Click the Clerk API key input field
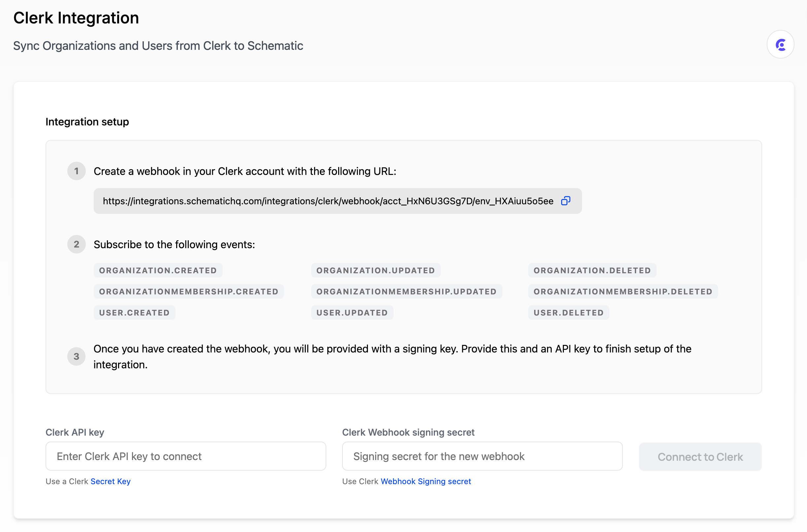Image resolution: width=807 pixels, height=532 pixels. [185, 456]
